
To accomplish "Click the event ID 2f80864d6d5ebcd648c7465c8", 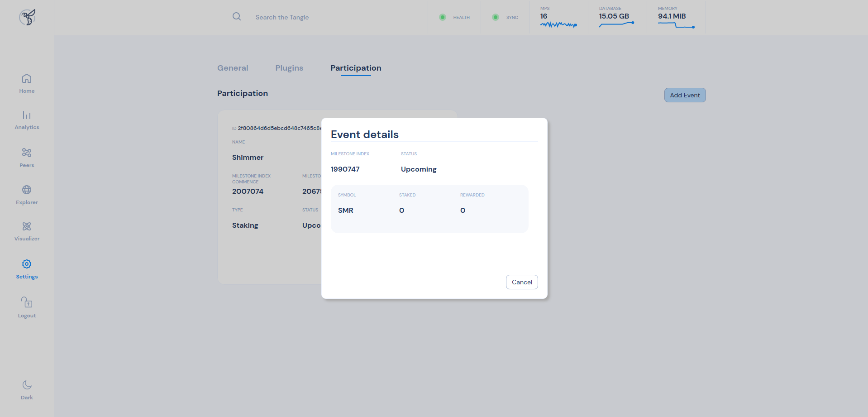I will point(280,128).
